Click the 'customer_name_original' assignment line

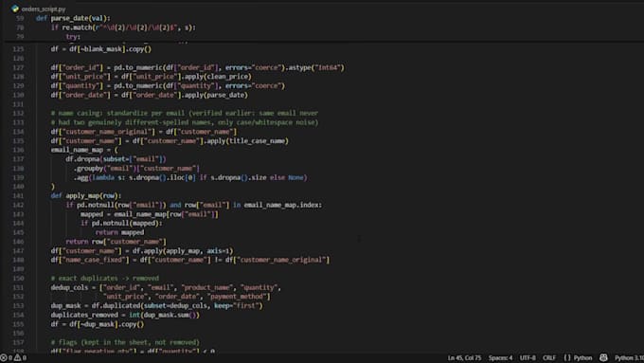click(x=144, y=132)
